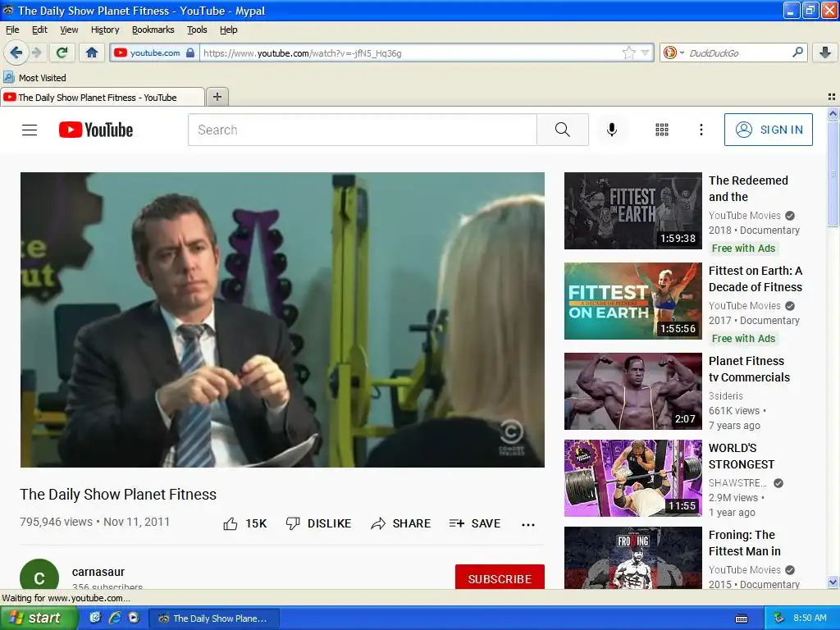Click the Internet Explorer quick launch icon

click(x=115, y=618)
